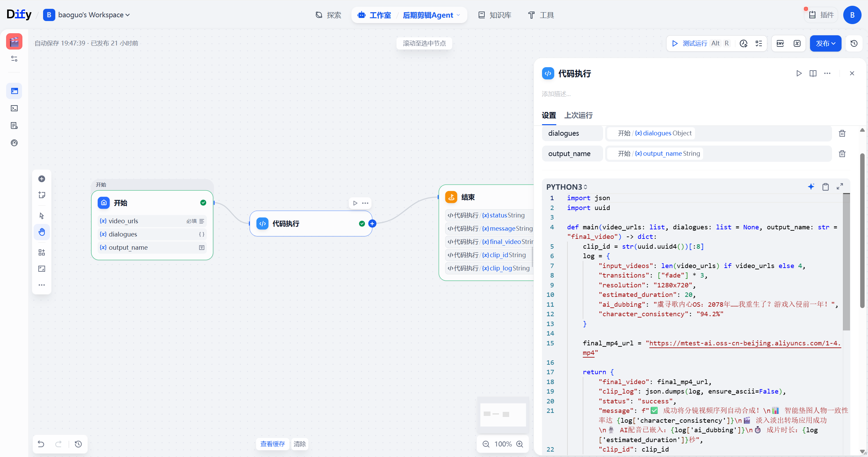This screenshot has width=868, height=457.
Task: Click the canvas minimap thumbnail
Action: [x=503, y=415]
